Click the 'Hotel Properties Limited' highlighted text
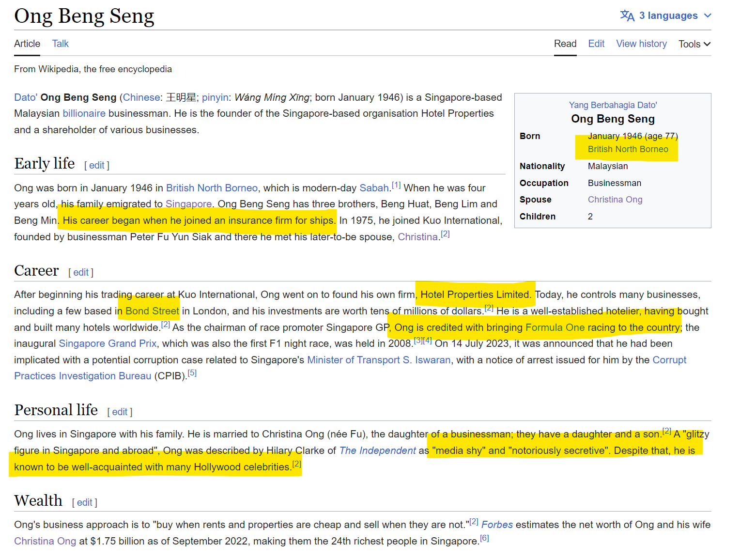This screenshot has height=560, width=740. coord(475,295)
